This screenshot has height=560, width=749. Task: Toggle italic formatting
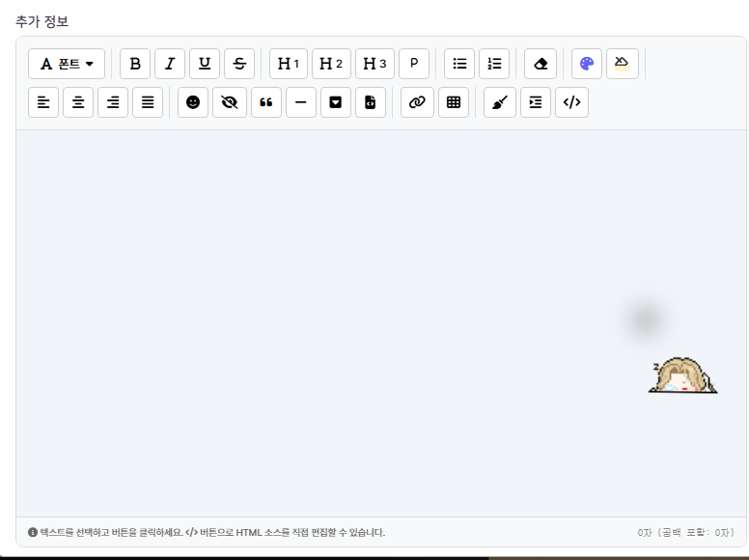point(170,64)
